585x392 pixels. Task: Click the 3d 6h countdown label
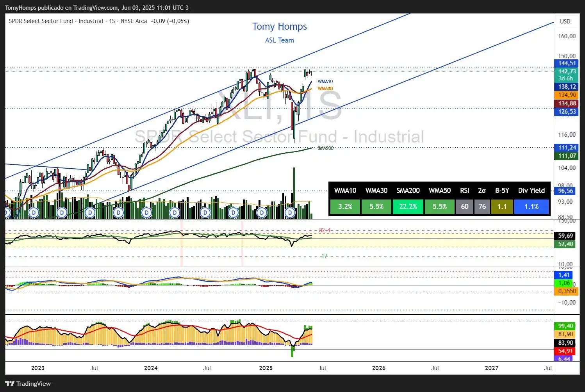click(566, 78)
